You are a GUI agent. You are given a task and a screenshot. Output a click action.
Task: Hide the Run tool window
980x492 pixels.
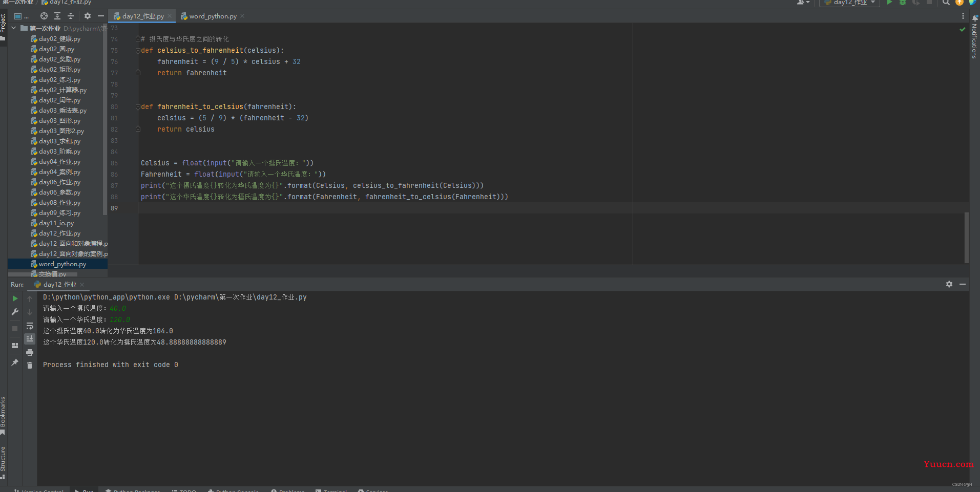(x=963, y=284)
